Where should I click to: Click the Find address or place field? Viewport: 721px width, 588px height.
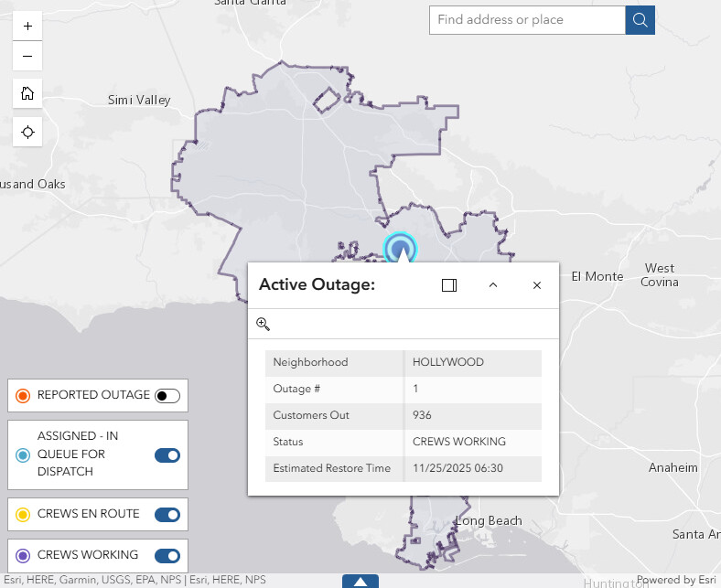point(527,20)
